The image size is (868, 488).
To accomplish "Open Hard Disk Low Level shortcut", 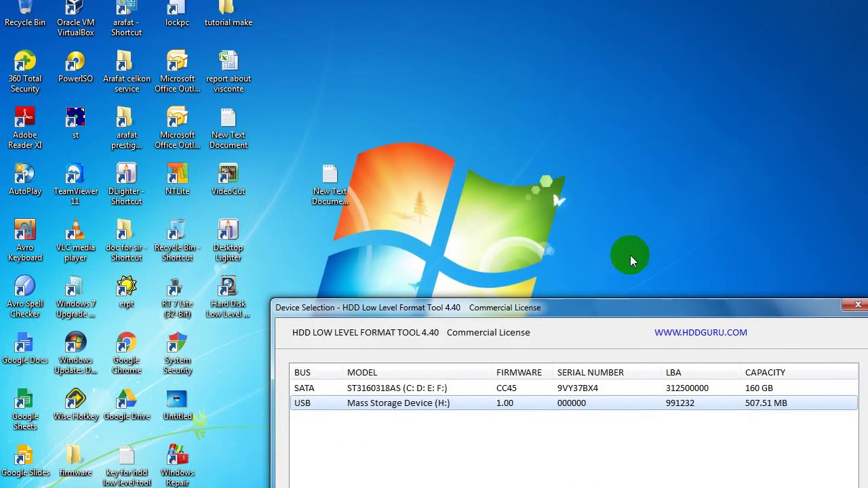I will pos(229,296).
